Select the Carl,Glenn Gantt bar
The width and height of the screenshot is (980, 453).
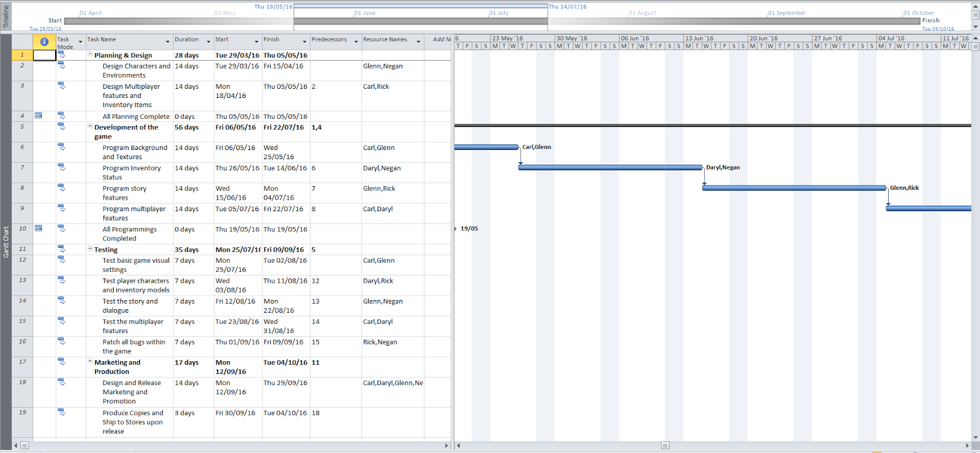[x=486, y=147]
